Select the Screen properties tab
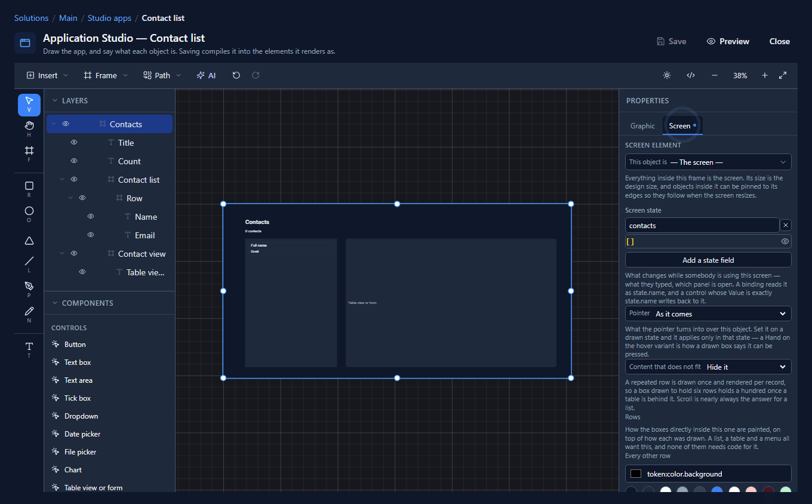Image resolution: width=812 pixels, height=504 pixels. point(682,126)
